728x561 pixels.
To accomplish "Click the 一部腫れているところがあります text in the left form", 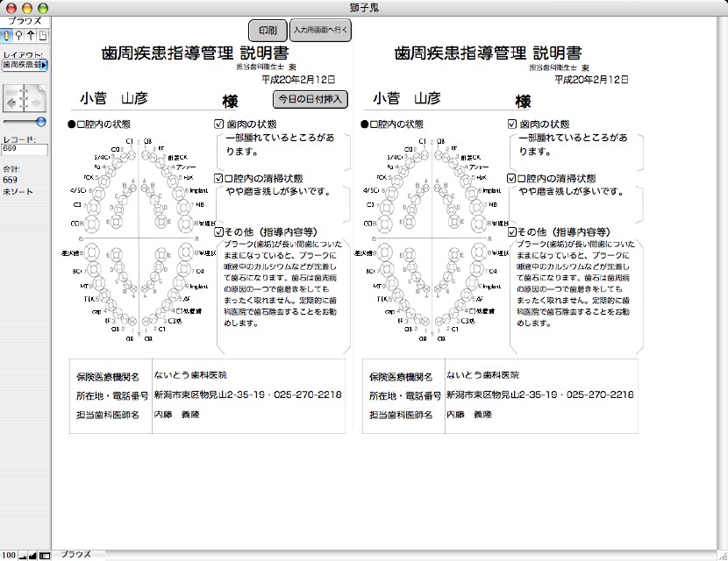I will click(280, 145).
